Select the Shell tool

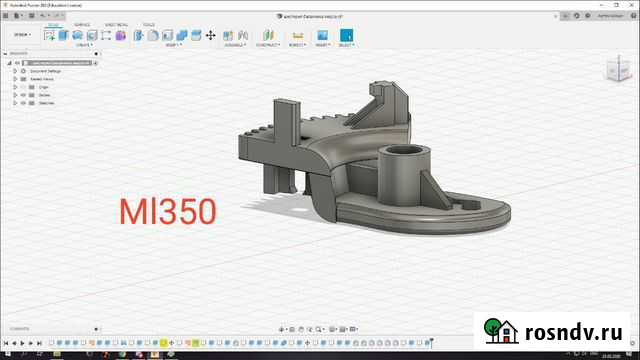(x=167, y=36)
